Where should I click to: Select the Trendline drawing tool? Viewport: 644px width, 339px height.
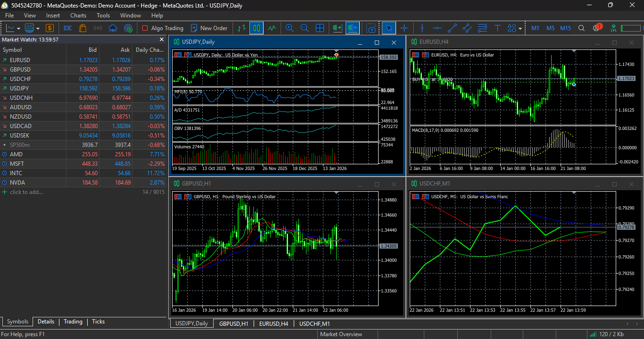(452, 28)
